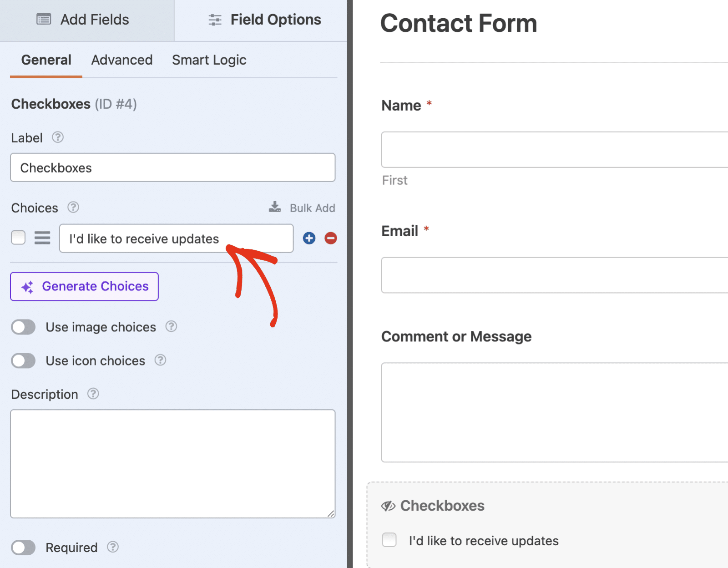Switch to the Advanced tab
728x568 pixels.
(x=122, y=60)
